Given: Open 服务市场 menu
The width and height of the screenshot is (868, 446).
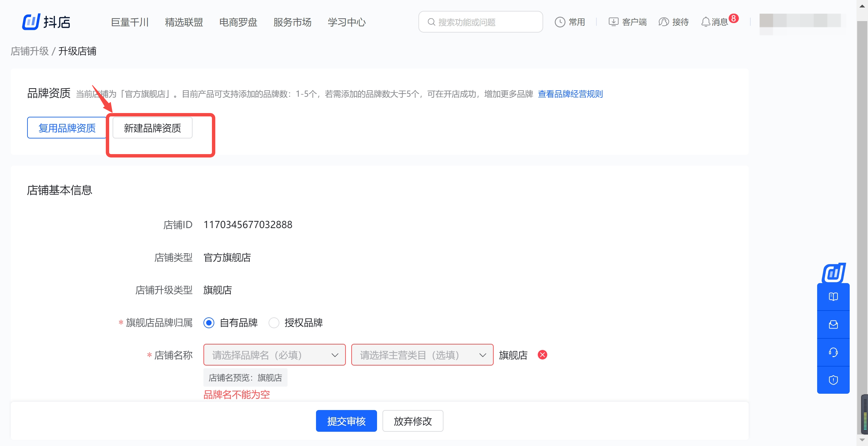Looking at the screenshot, I should click(x=293, y=22).
